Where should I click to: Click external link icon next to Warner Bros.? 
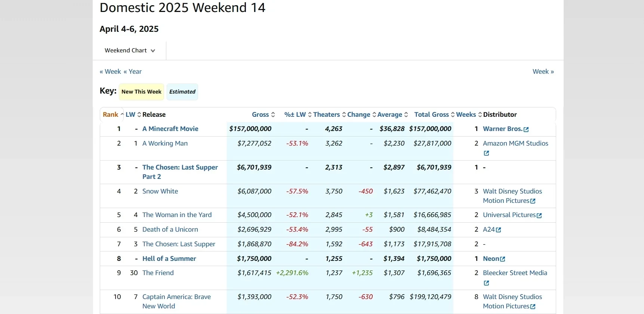(526, 129)
